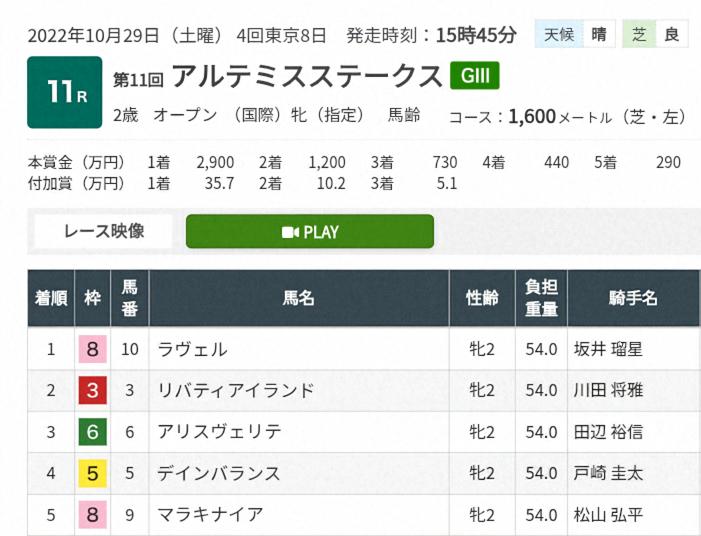Click the turf 芝 condition label
This screenshot has height=536, width=701.
pos(639,35)
